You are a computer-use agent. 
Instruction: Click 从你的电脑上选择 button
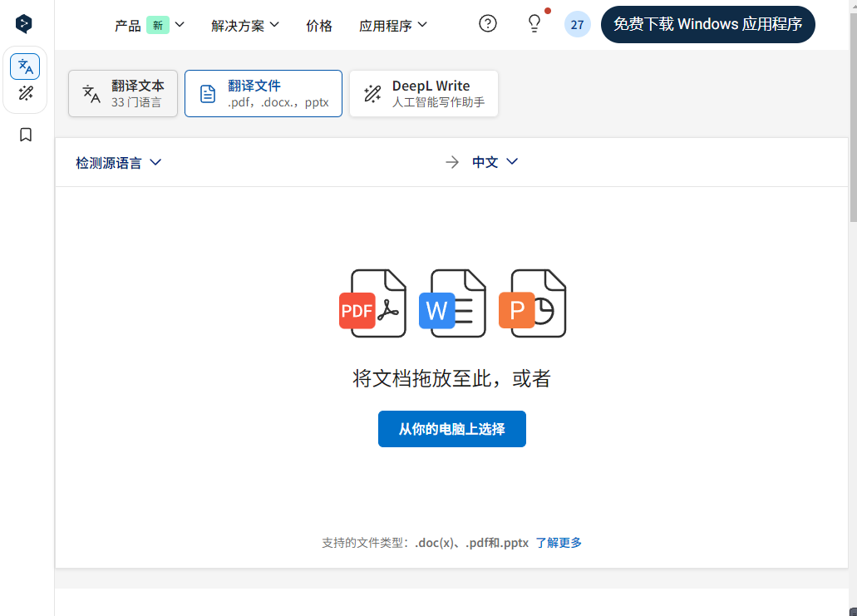[x=452, y=429]
